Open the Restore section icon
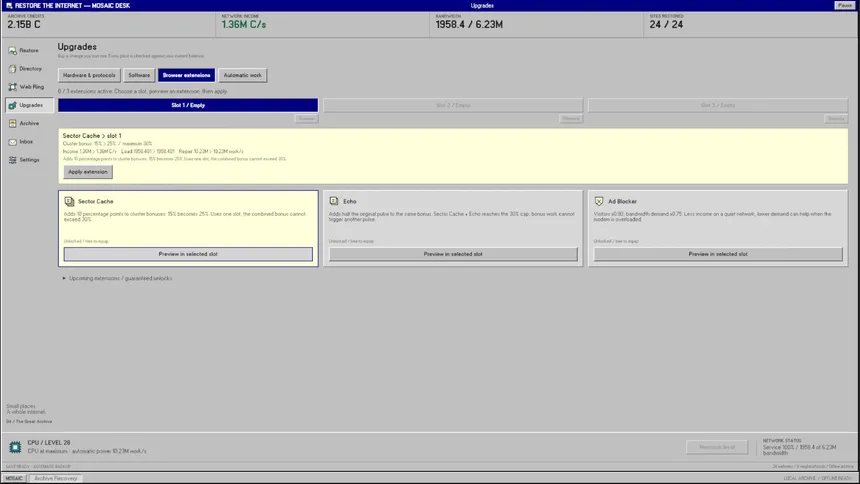This screenshot has width=860, height=484. 13,50
